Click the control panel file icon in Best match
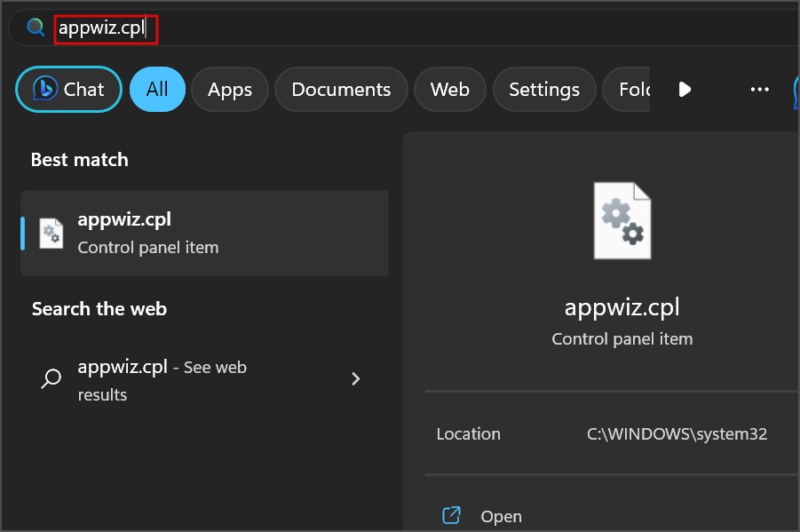 (51, 234)
